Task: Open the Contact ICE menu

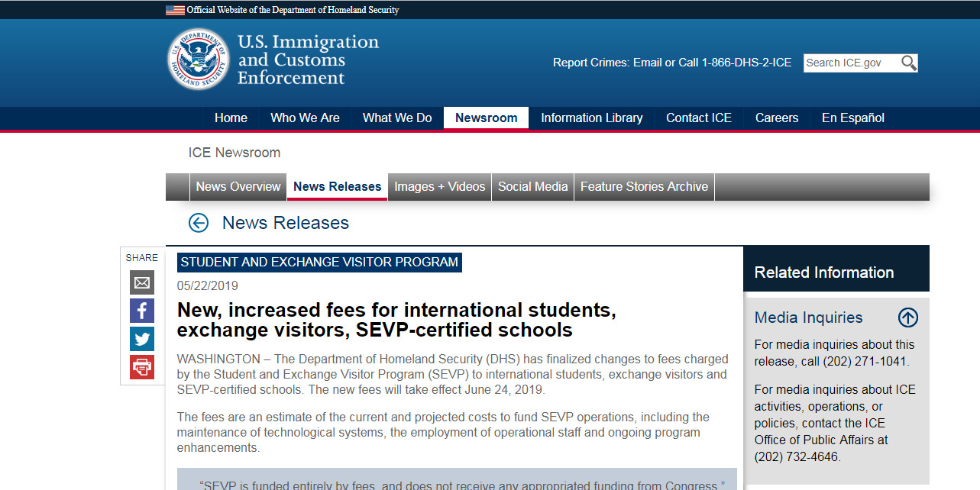Action: pos(699,118)
